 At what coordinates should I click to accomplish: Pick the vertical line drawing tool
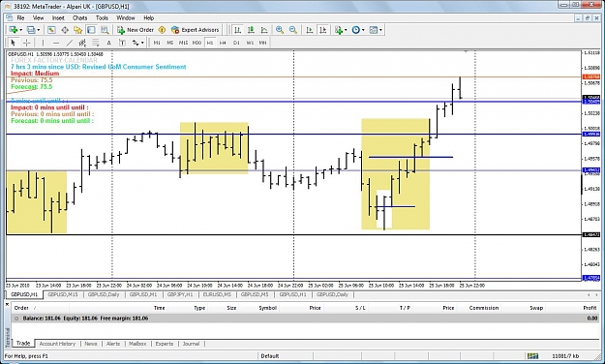(x=43, y=43)
